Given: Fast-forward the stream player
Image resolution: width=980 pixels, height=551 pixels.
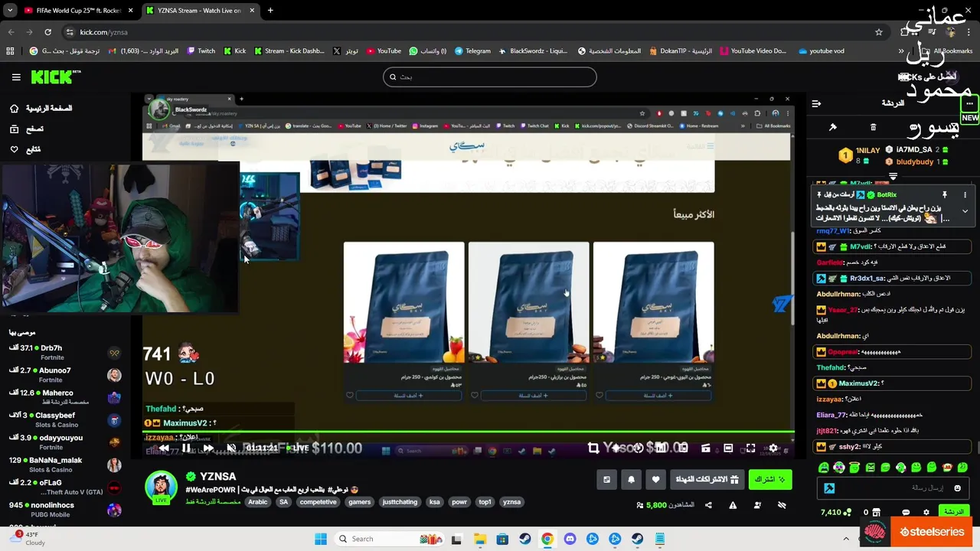Looking at the screenshot, I should point(208,448).
